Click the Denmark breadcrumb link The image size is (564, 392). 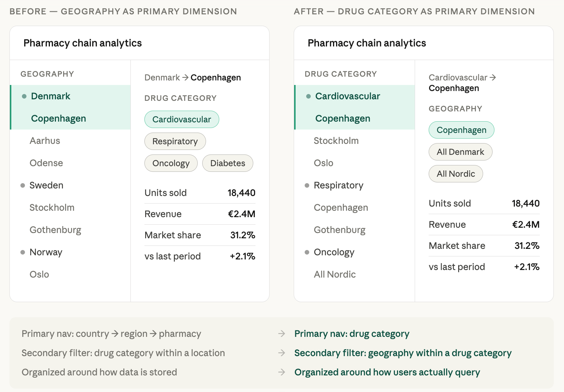pos(162,77)
